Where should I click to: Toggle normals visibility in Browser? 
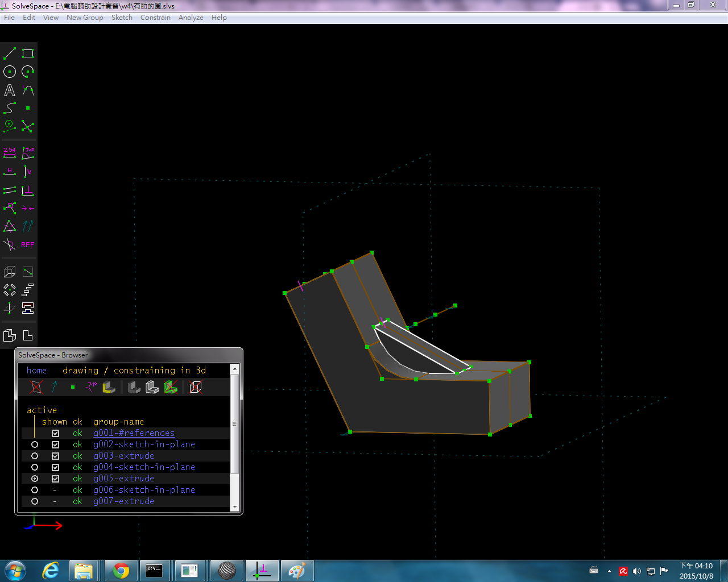(x=55, y=387)
